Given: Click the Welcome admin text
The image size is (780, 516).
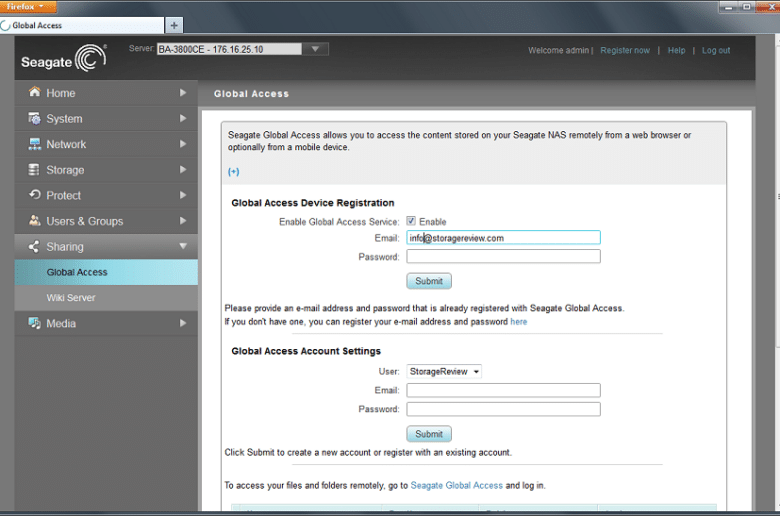Looking at the screenshot, I should coord(559,50).
